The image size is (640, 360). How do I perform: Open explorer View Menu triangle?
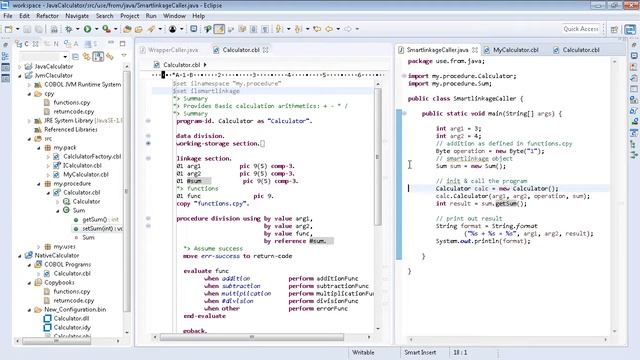(x=124, y=56)
